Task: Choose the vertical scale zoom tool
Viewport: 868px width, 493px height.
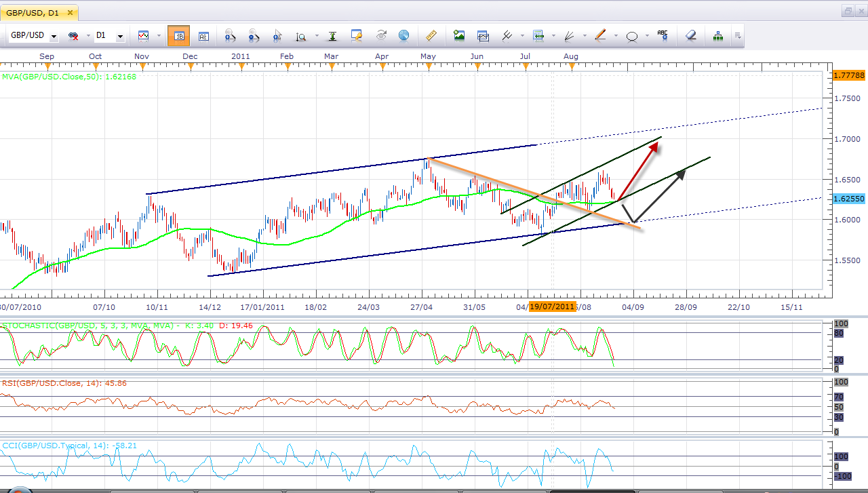Action: point(300,36)
